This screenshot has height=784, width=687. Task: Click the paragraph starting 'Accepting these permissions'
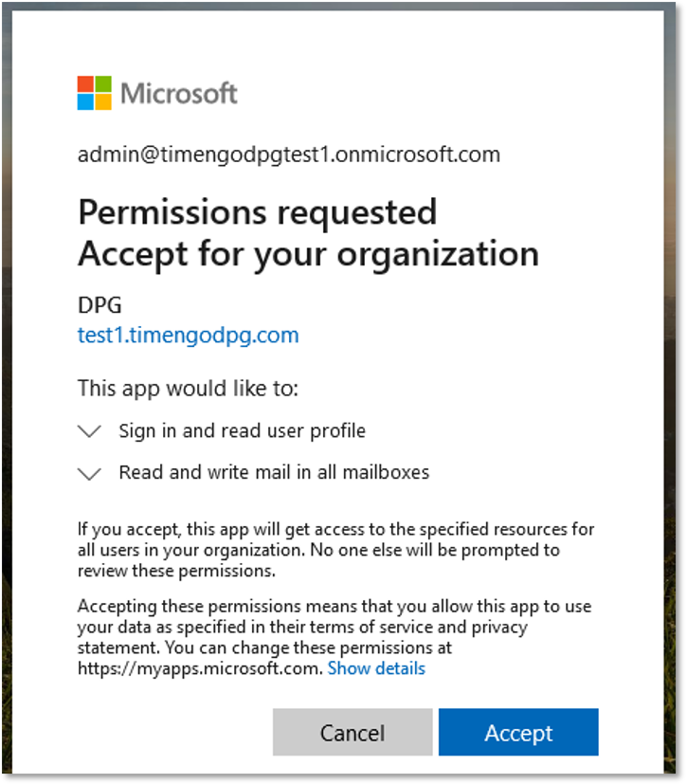pyautogui.click(x=334, y=637)
